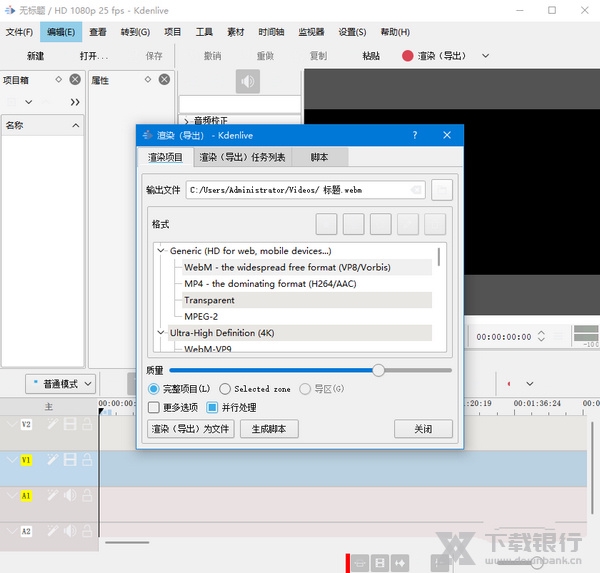Click the small red marker icon
The width and height of the screenshot is (600, 573).
pos(509,384)
